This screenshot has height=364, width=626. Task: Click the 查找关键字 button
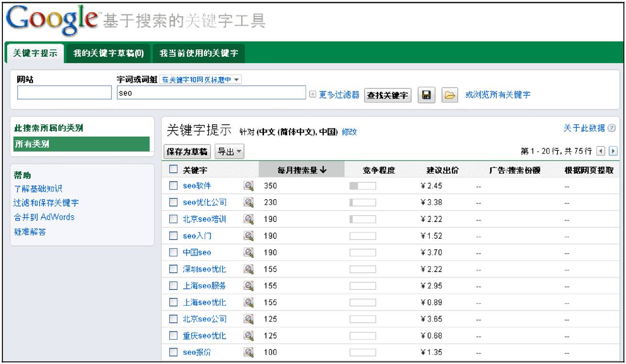point(388,95)
